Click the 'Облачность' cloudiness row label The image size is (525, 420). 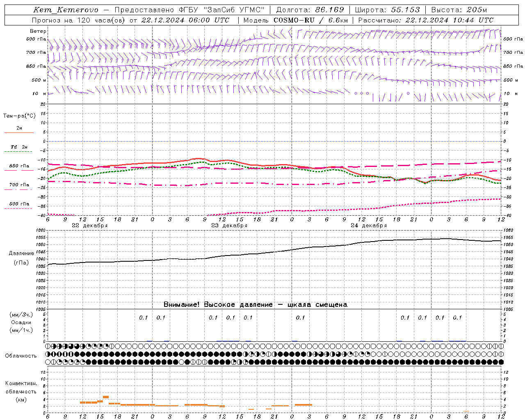(21, 356)
